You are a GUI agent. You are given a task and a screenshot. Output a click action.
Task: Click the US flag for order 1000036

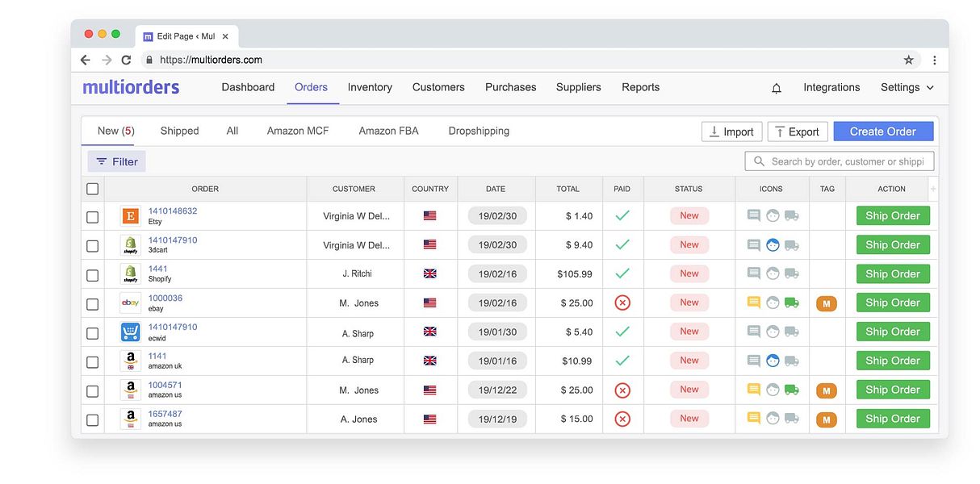tap(429, 303)
